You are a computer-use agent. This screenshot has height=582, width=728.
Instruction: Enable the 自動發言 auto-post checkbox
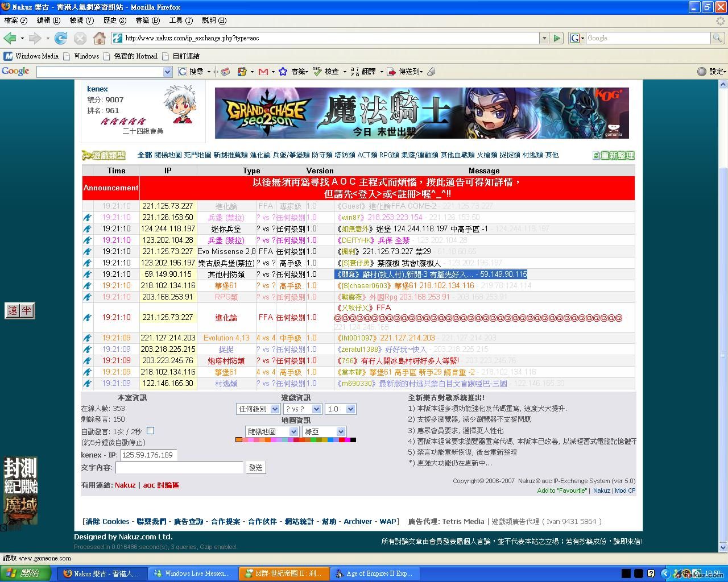pyautogui.click(x=151, y=431)
